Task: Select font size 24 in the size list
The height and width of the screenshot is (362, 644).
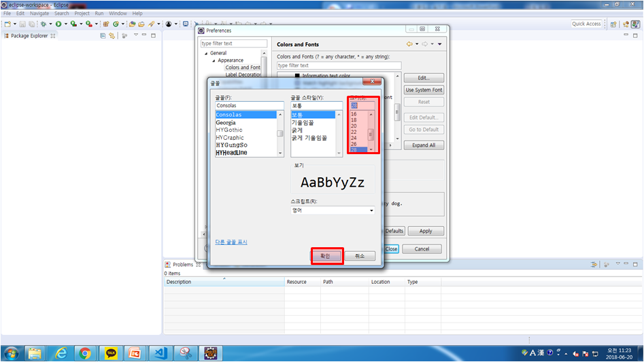Action: (x=354, y=138)
